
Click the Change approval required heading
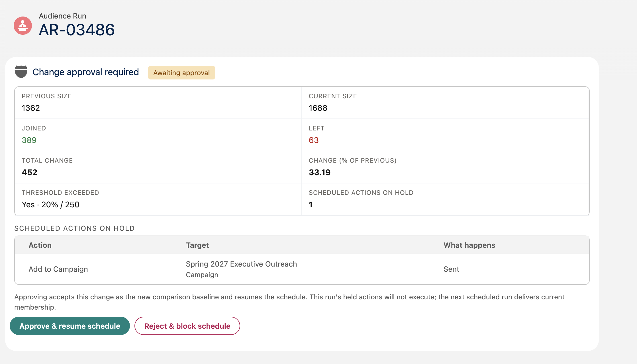click(85, 72)
